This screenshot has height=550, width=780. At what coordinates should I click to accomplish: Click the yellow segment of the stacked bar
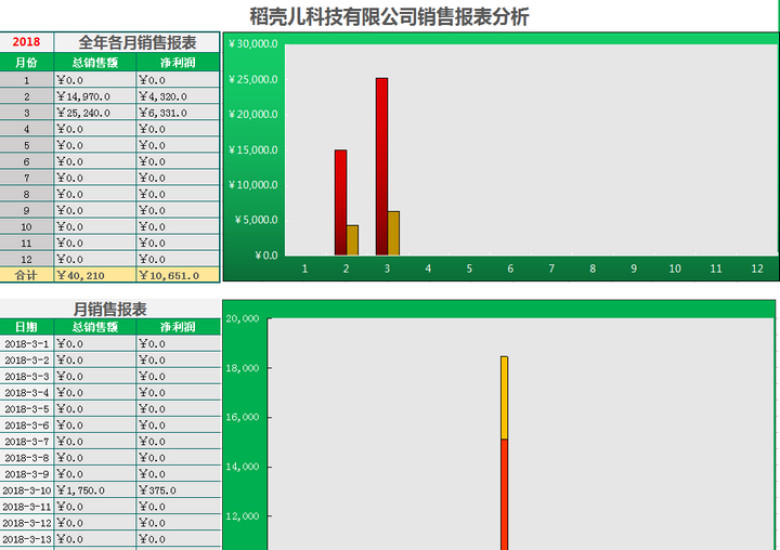pyautogui.click(x=504, y=398)
